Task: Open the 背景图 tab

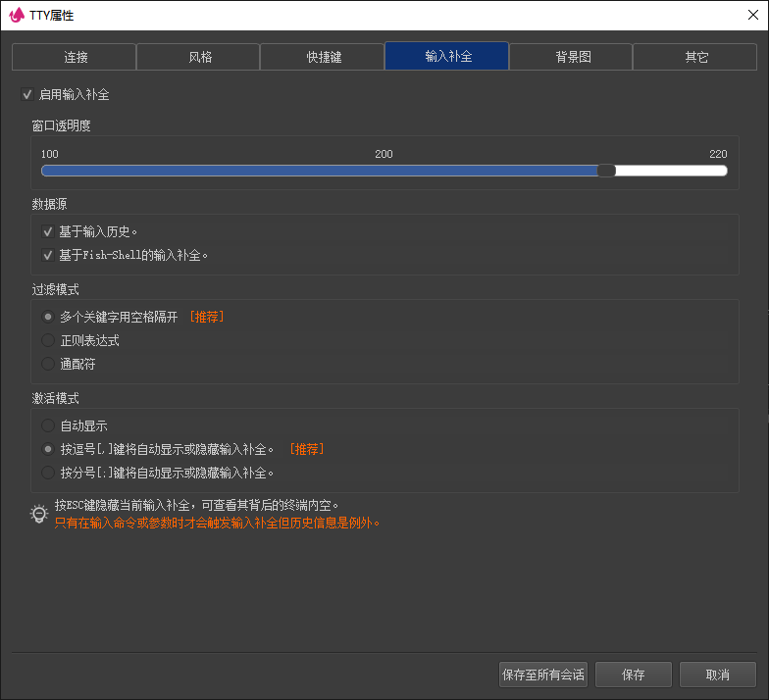Action: click(571, 57)
